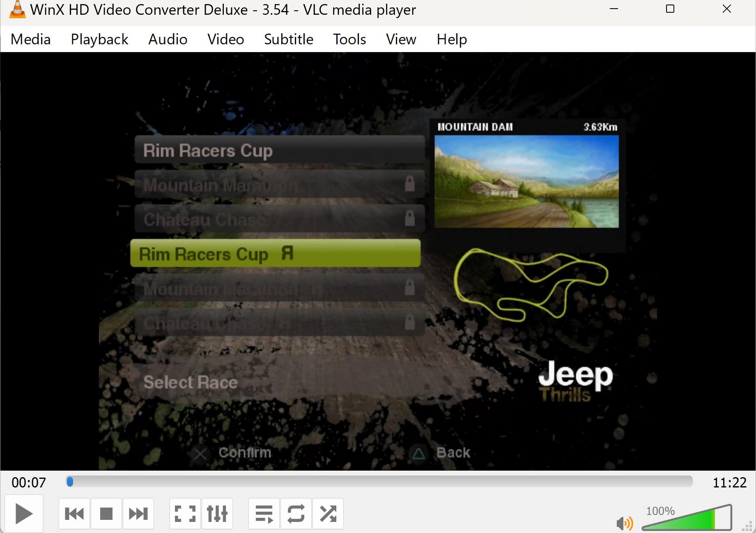This screenshot has width=756, height=533.
Task: Skip to next media track
Action: pos(138,514)
